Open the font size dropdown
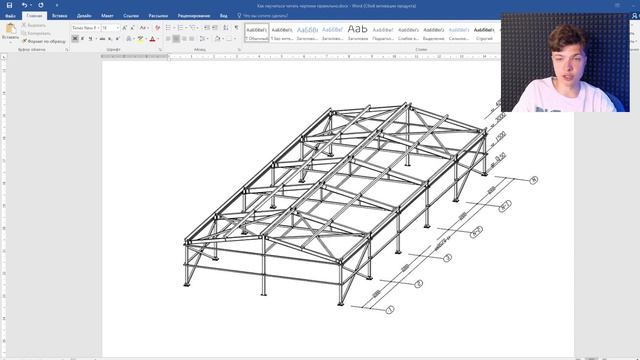The image size is (640, 360). click(x=118, y=28)
